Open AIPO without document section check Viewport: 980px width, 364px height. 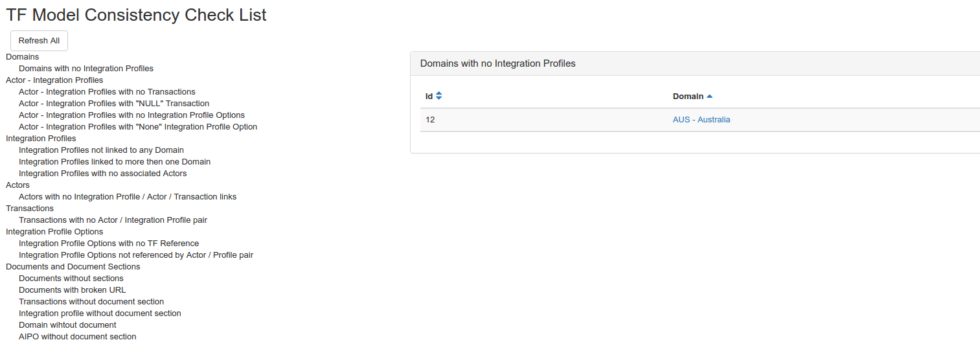coord(77,337)
